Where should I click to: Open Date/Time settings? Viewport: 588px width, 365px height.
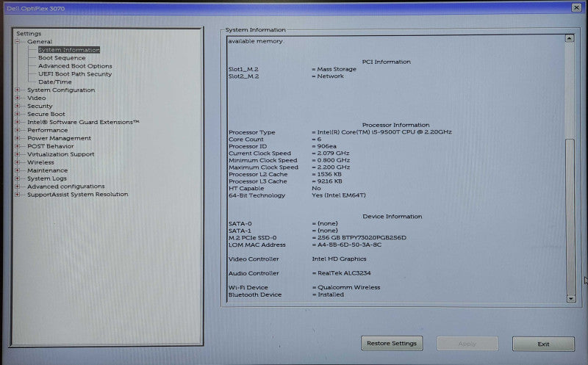[x=54, y=82]
